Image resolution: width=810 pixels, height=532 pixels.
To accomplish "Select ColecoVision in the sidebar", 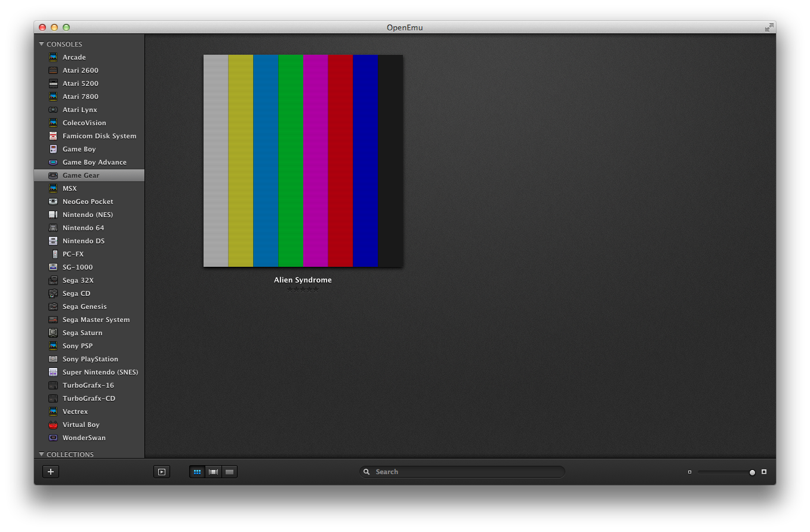I will click(x=89, y=123).
